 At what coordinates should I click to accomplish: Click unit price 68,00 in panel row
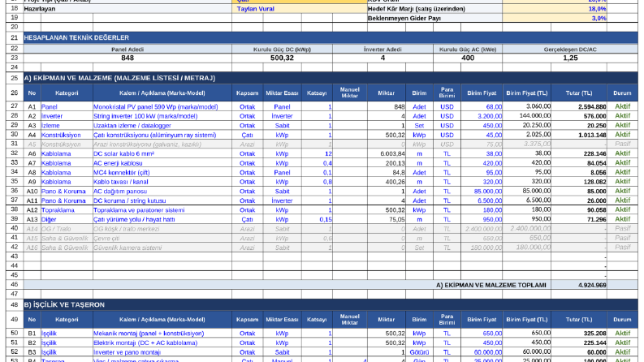click(482, 106)
